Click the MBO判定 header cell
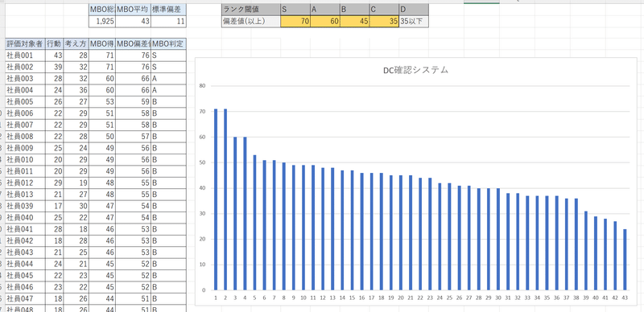This screenshot has height=312, width=644. (168, 44)
